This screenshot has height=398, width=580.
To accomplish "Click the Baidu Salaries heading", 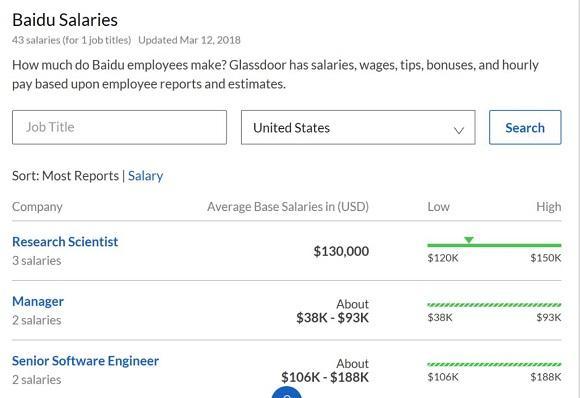I will click(65, 20).
